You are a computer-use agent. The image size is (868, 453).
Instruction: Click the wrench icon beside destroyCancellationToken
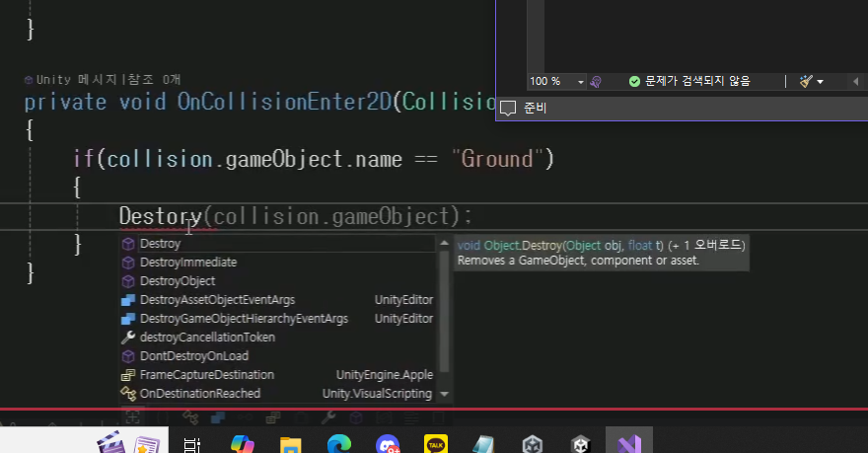(x=128, y=338)
